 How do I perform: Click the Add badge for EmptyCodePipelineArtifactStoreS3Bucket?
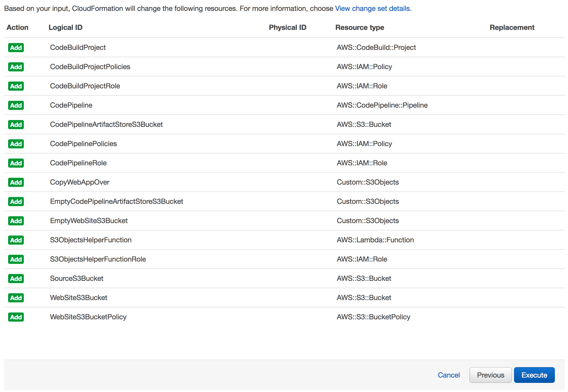[x=16, y=202]
